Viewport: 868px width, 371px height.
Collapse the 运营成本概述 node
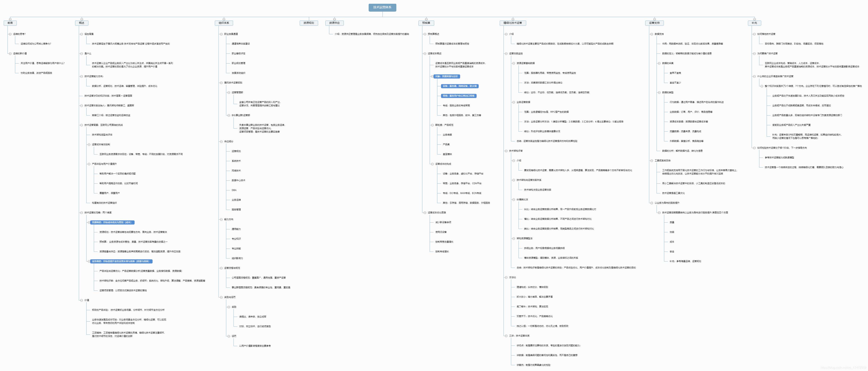425,54
